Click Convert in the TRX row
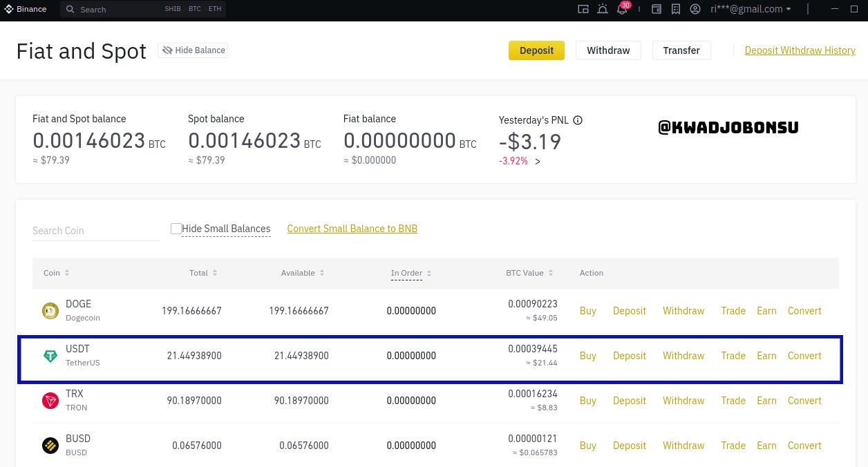The width and height of the screenshot is (868, 467). pos(804,401)
